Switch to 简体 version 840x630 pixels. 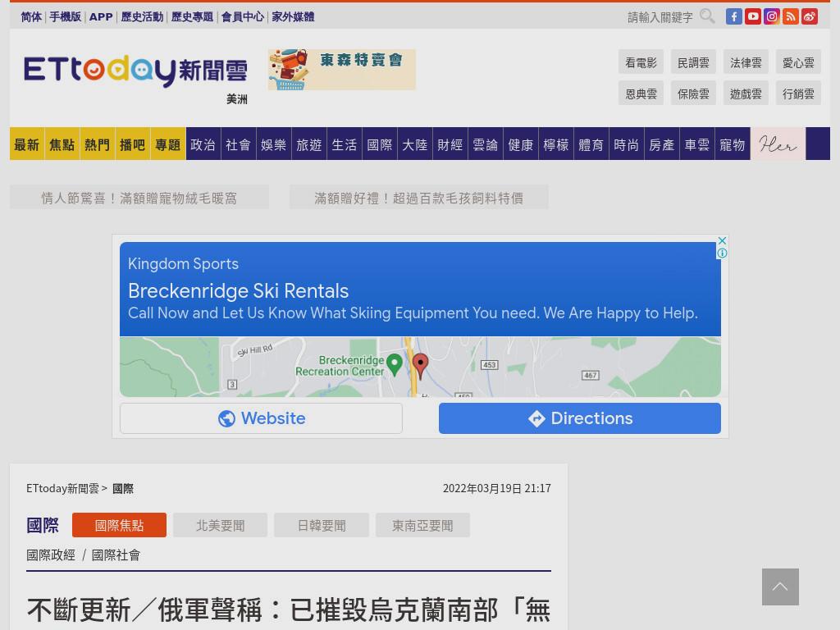coord(31,16)
